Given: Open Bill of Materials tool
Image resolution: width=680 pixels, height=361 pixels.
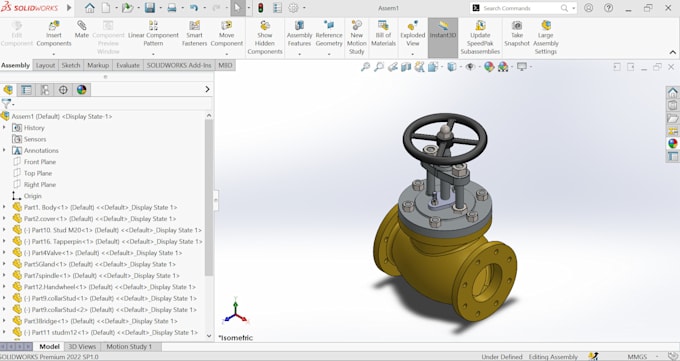Looking at the screenshot, I should pos(383,34).
